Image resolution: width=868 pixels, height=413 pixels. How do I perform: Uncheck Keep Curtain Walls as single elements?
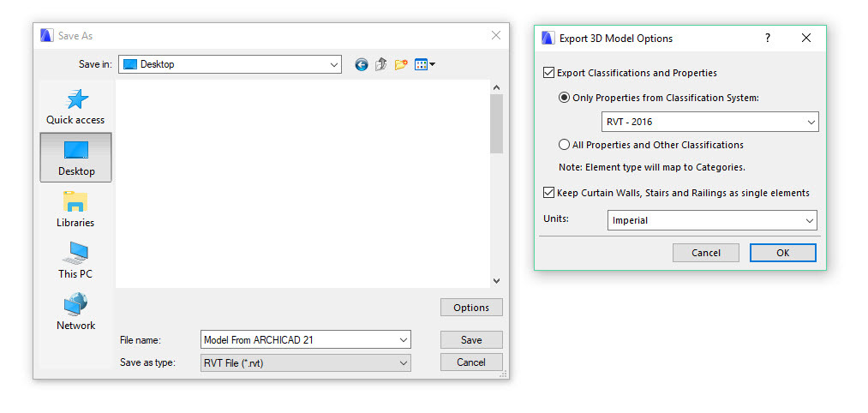[x=549, y=193]
